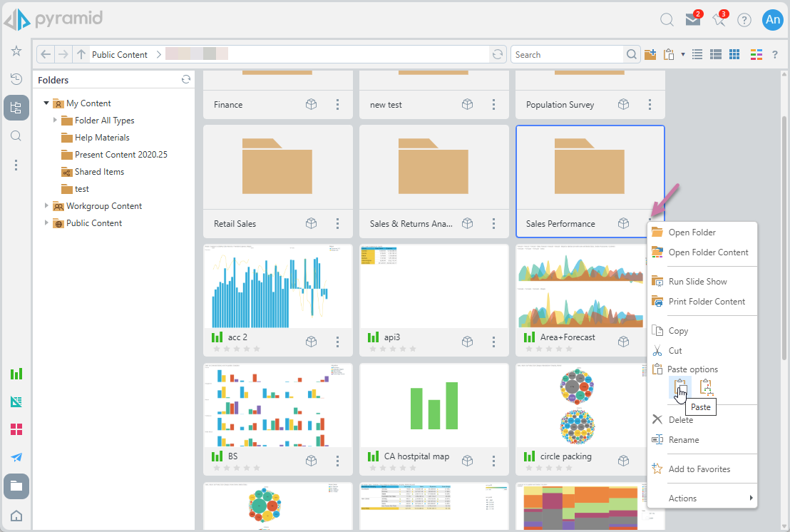
Task: Open the paste options dropdown arrow in toolbar
Action: (682, 55)
